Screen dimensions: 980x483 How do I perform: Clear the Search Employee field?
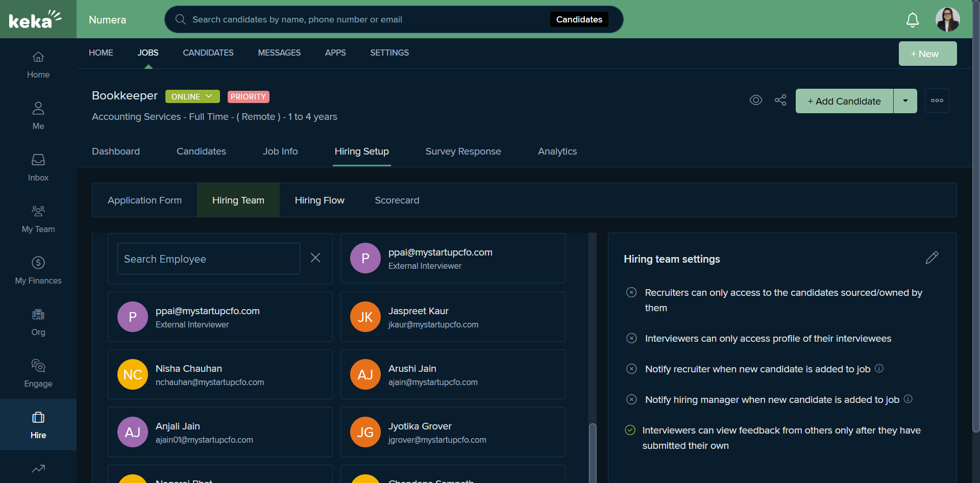click(315, 258)
